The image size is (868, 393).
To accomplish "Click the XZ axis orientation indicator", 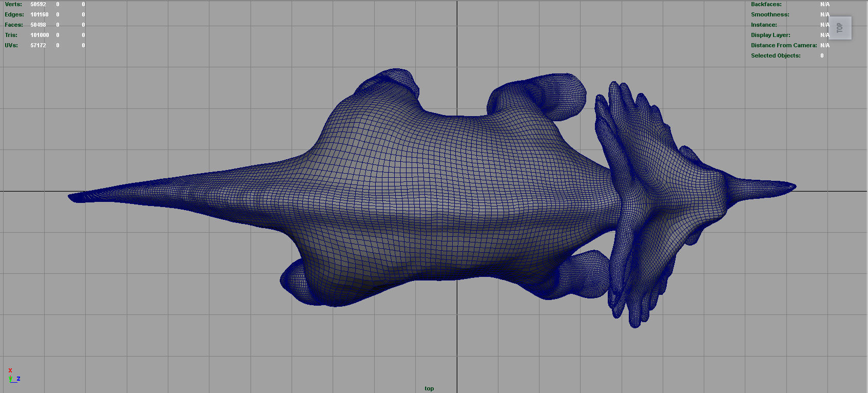I will (14, 376).
